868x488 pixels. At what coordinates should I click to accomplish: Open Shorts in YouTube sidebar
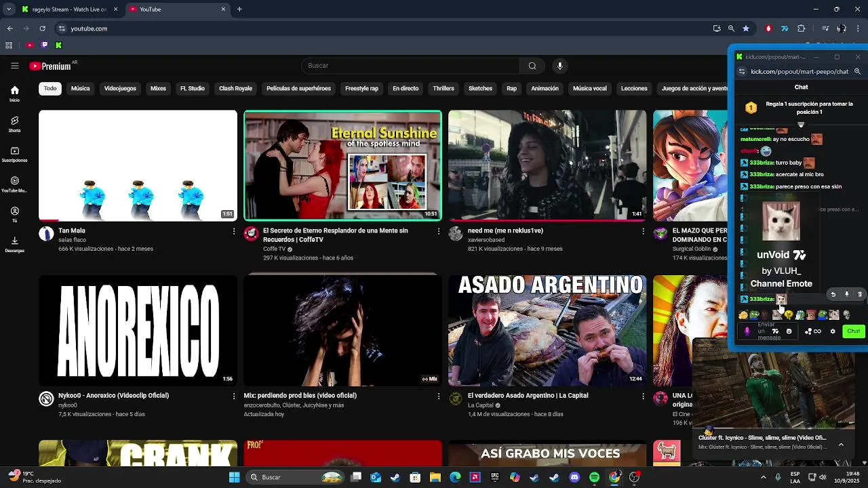point(14,124)
